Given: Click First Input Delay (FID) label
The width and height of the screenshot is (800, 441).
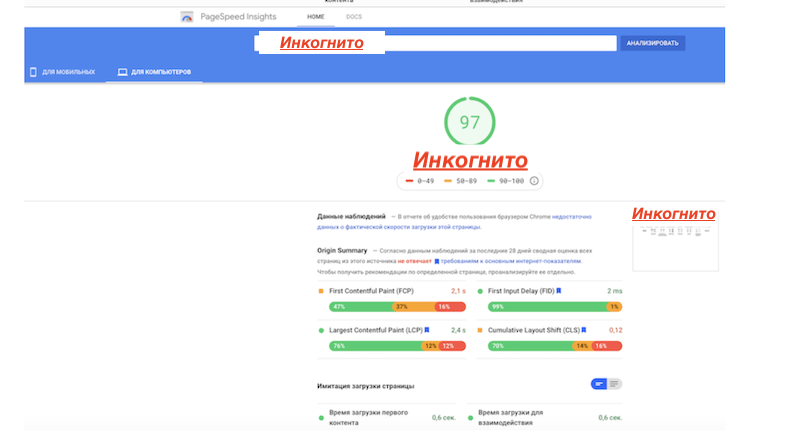Looking at the screenshot, I should [x=521, y=291].
